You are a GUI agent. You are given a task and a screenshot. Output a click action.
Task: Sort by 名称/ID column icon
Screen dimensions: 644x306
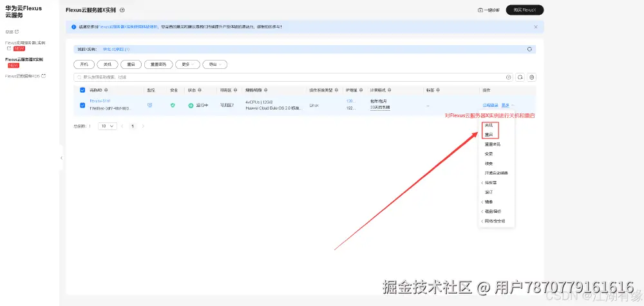point(106,90)
